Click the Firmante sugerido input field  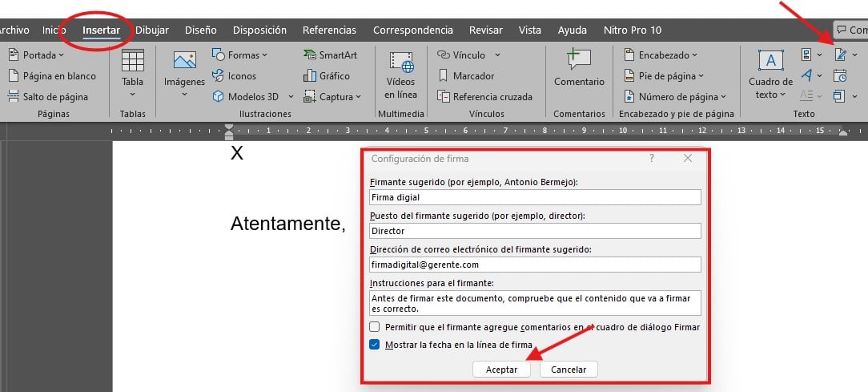(535, 197)
